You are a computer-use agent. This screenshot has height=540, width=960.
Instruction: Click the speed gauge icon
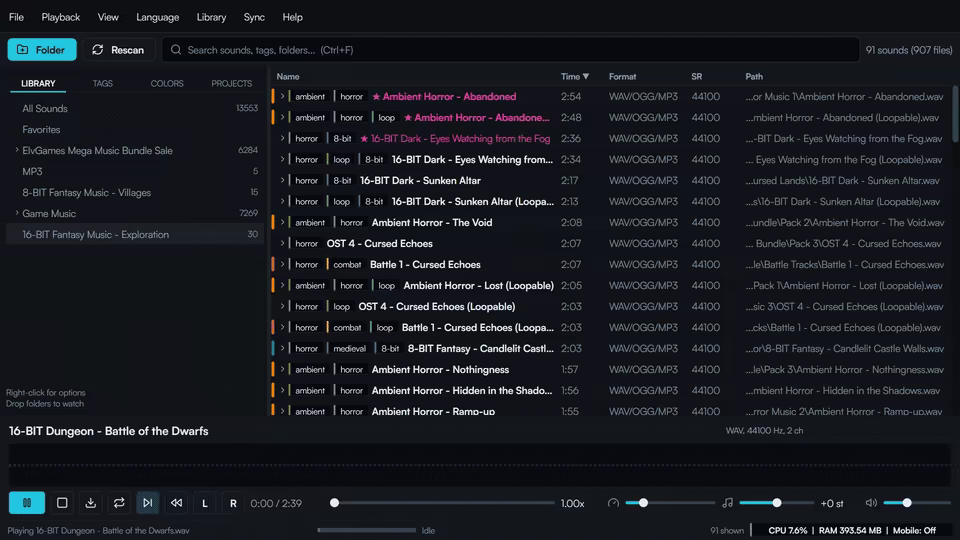[613, 503]
